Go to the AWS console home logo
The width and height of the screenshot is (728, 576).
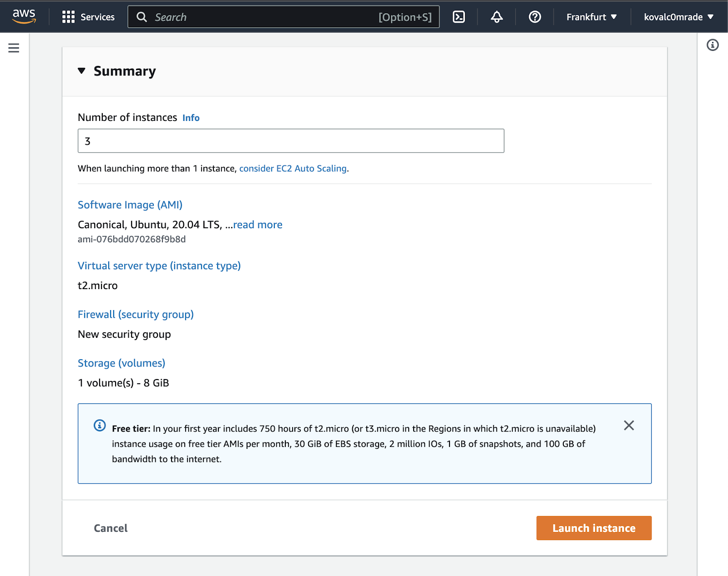coord(24,16)
